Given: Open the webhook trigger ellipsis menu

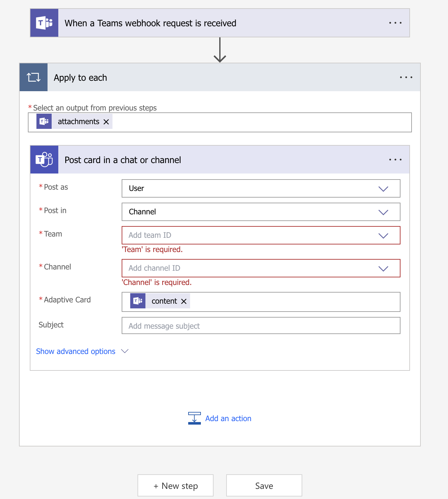Looking at the screenshot, I should coord(395,23).
